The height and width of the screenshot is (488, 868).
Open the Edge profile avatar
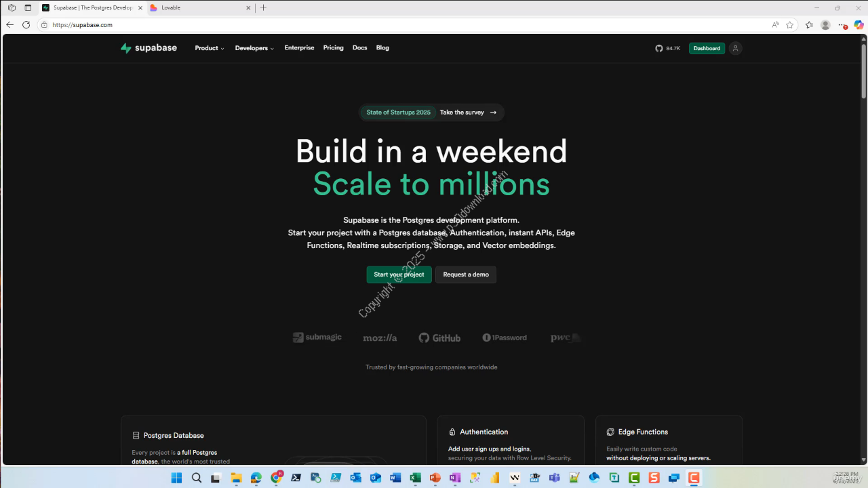tap(825, 24)
